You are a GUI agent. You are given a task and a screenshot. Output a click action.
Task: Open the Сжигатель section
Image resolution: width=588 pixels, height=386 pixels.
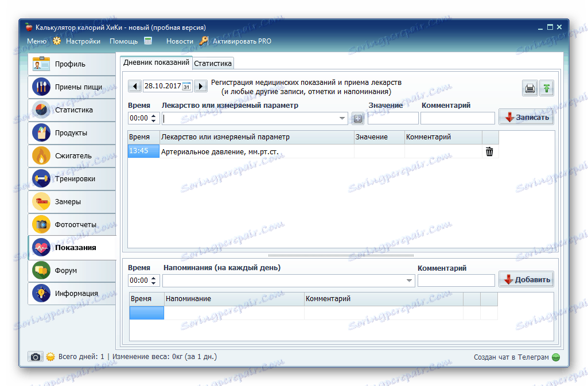pos(72,155)
